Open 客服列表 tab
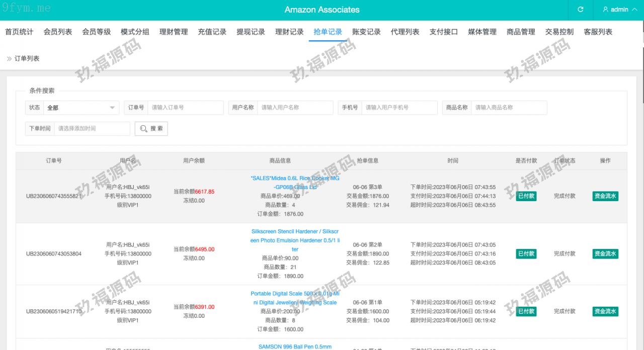644x350 pixels. [598, 32]
